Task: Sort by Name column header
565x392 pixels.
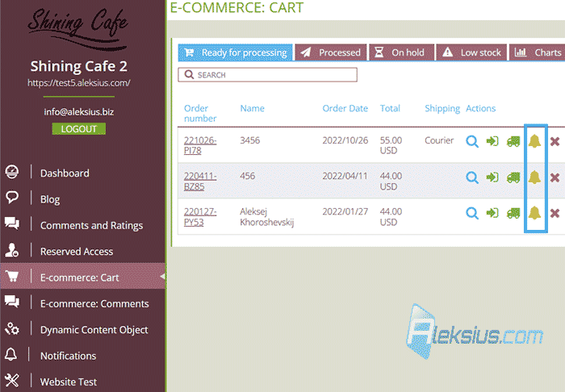Action: pos(252,108)
